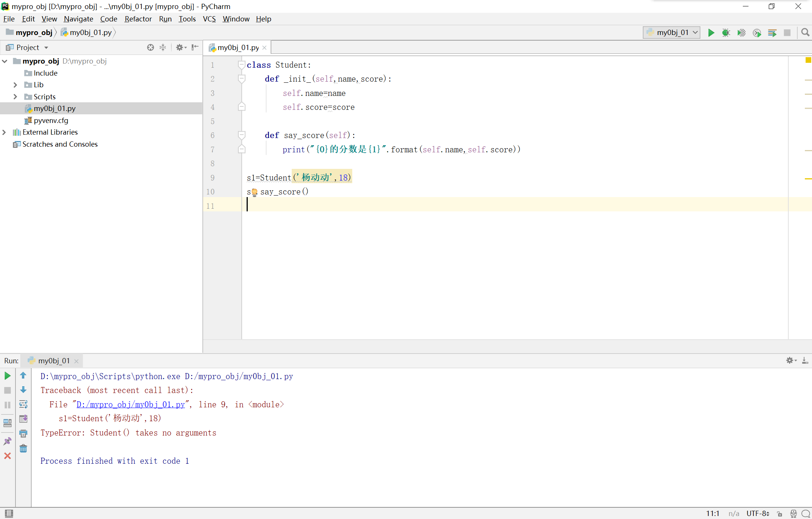Click the concurrency diagram toolbar icon
Image resolution: width=812 pixels, height=519 pixels.
772,33
